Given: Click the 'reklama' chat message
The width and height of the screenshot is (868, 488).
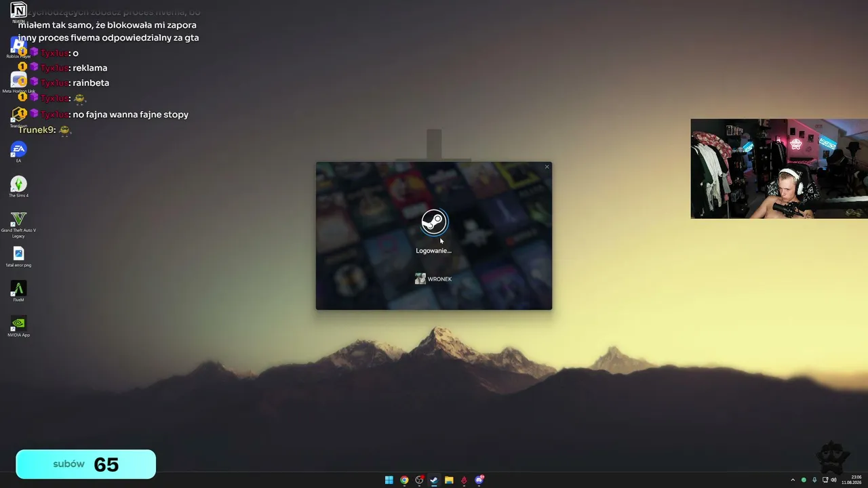Looking at the screenshot, I should 90,68.
